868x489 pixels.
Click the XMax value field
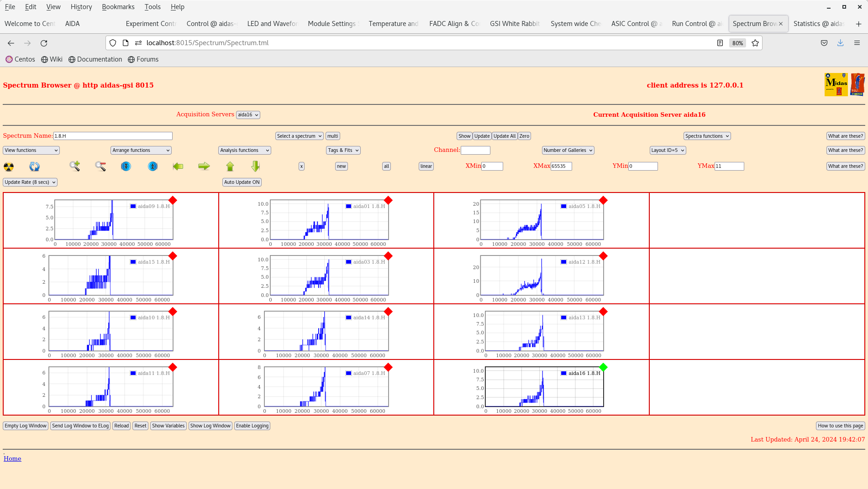[x=561, y=166]
